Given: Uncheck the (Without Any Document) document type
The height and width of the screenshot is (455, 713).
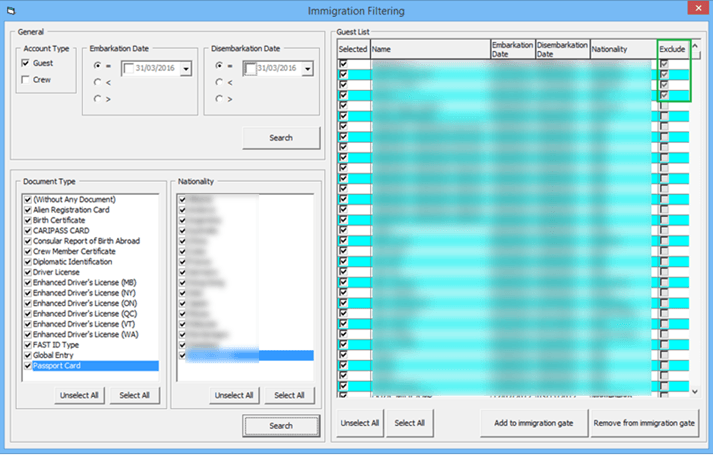Looking at the screenshot, I should point(28,200).
